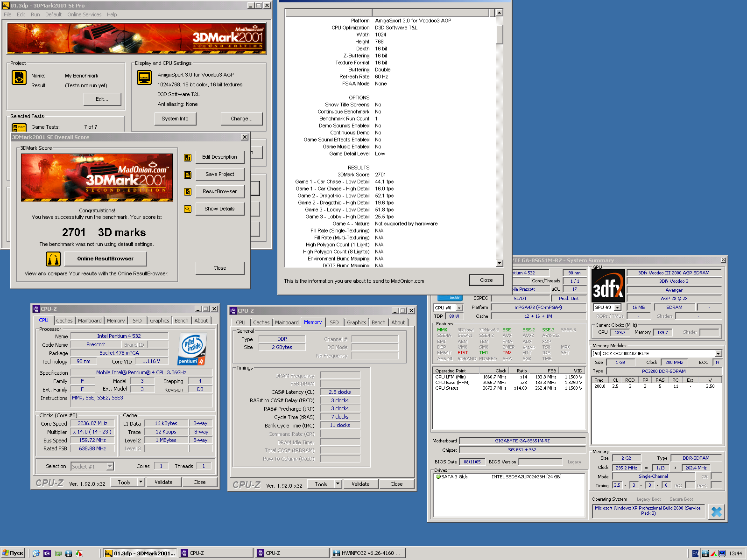Expand the memory module OCZ4001024ELPE dropdown
Viewport: 747px width, 560px height.
(718, 354)
